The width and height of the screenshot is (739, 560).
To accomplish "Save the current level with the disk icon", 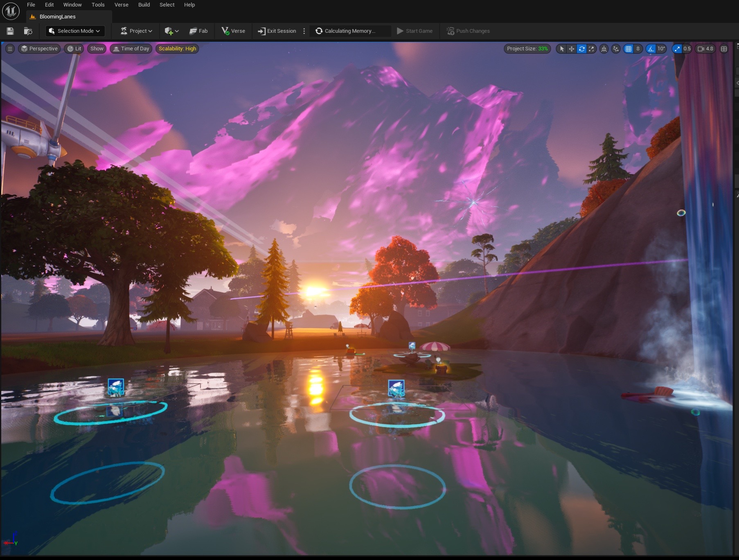I will pyautogui.click(x=11, y=31).
